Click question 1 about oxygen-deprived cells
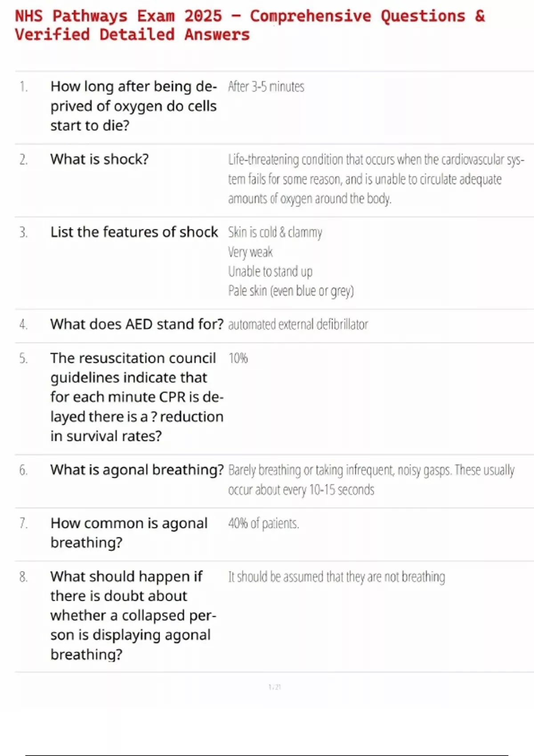 (133, 106)
